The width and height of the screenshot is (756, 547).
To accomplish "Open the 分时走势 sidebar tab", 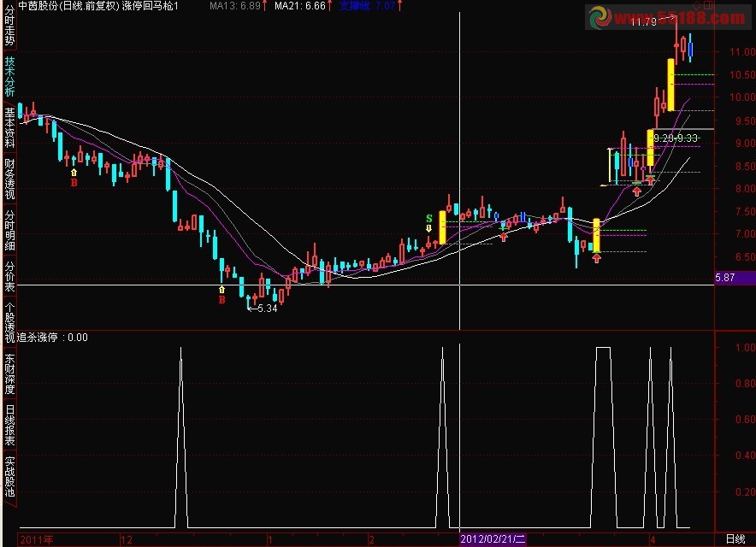I will pos(9,24).
